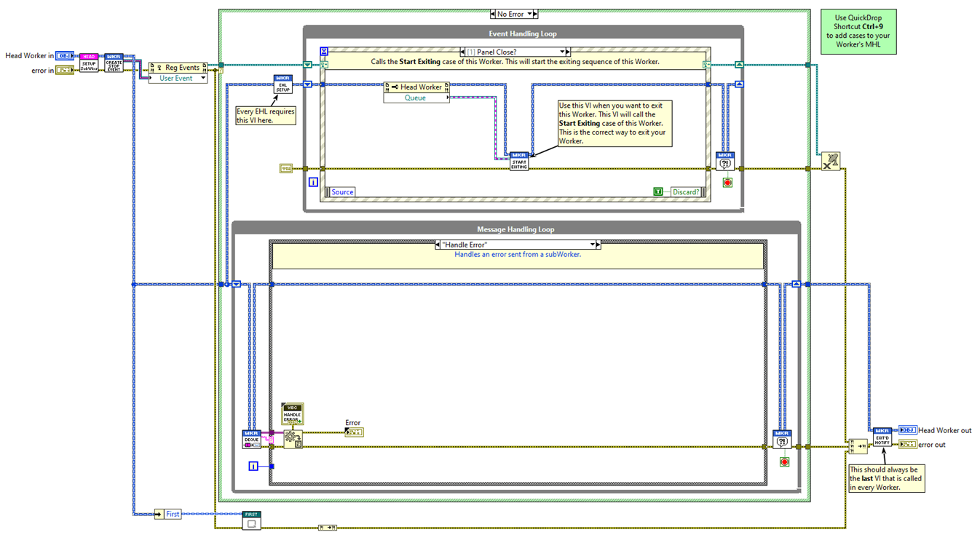This screenshot has width=980, height=535.
Task: Go to previous case before "Handle Error"
Action: pos(438,245)
